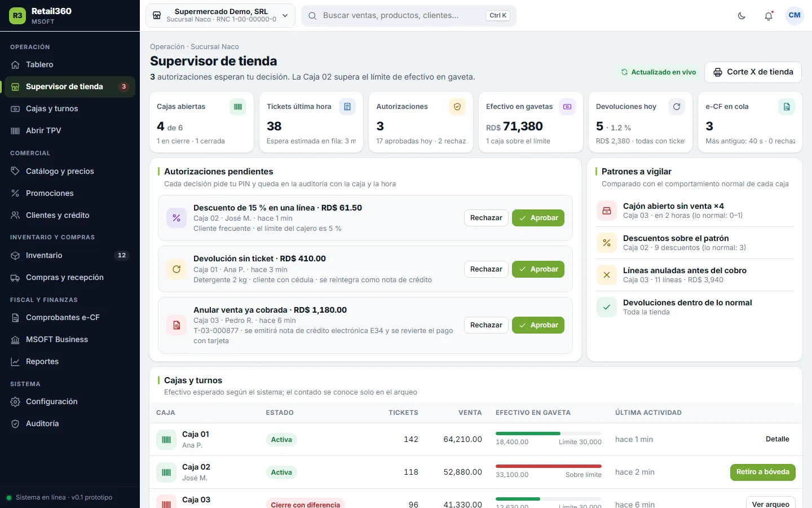Click the Caja 01 green cash progress bar
The image size is (812, 508).
click(549, 433)
